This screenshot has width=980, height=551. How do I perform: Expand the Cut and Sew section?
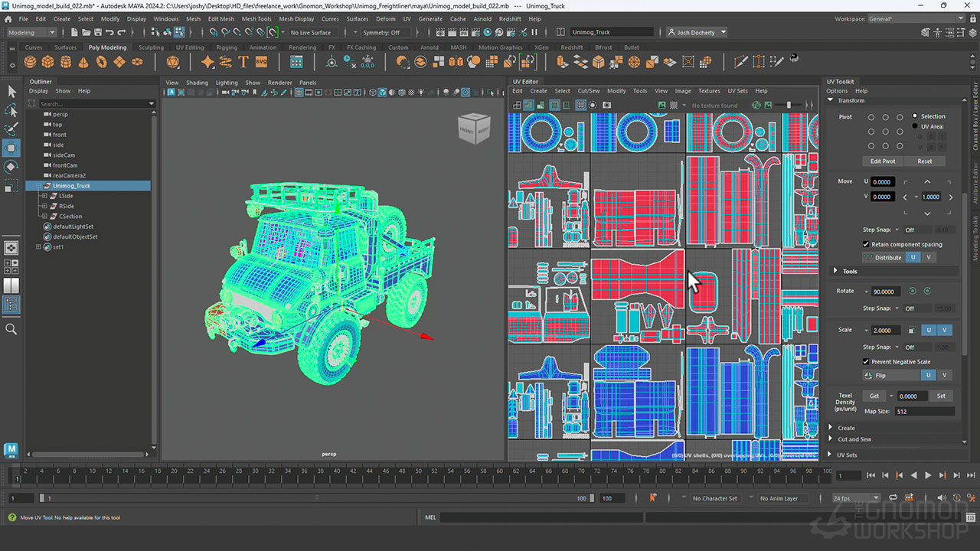click(x=854, y=439)
